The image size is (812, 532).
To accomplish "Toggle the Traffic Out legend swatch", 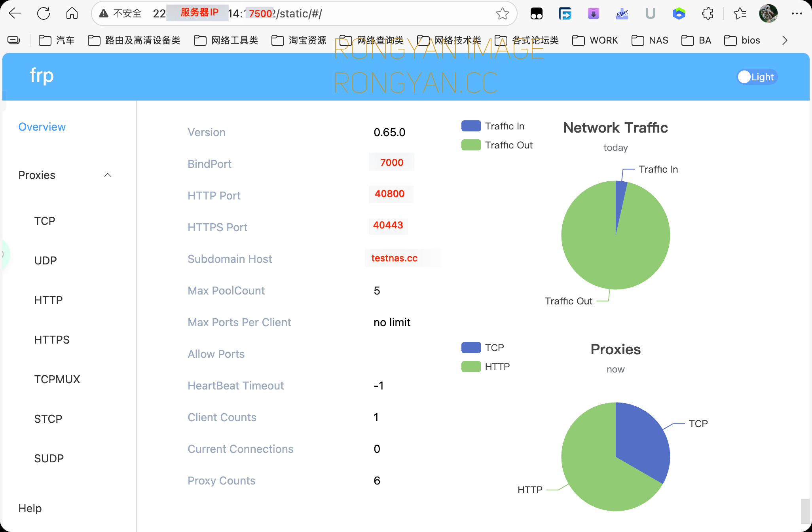I will 471,145.
